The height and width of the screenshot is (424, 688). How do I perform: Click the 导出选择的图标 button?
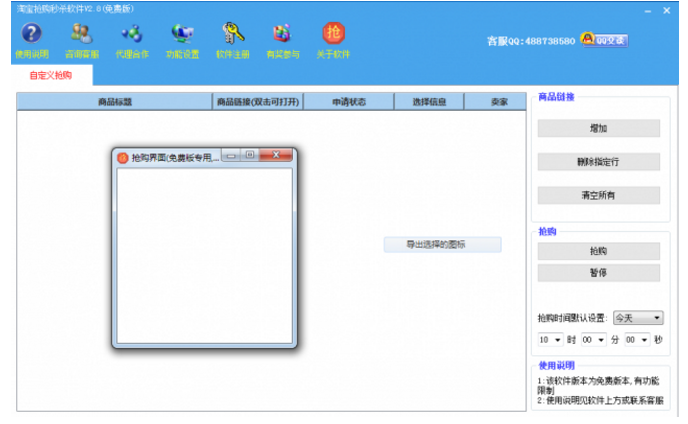click(442, 244)
